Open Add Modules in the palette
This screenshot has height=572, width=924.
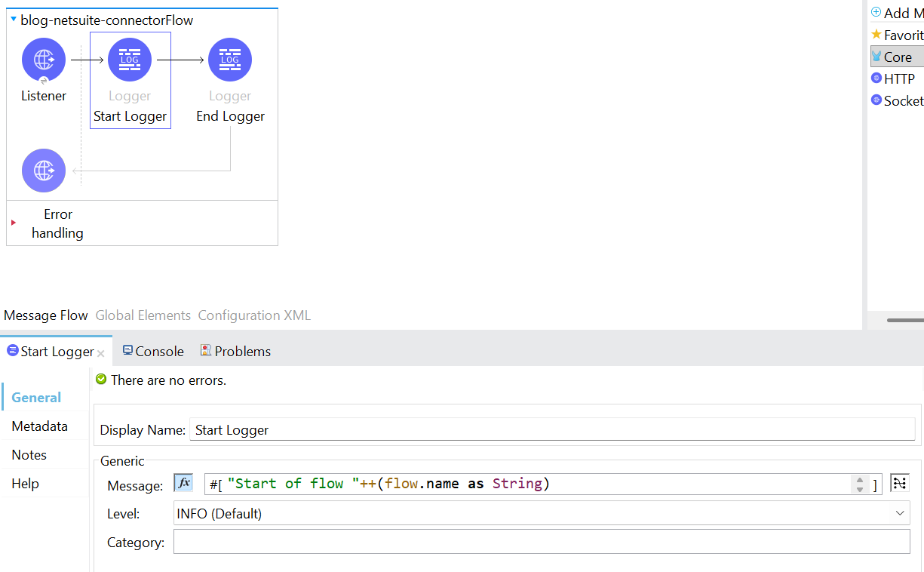[898, 13]
